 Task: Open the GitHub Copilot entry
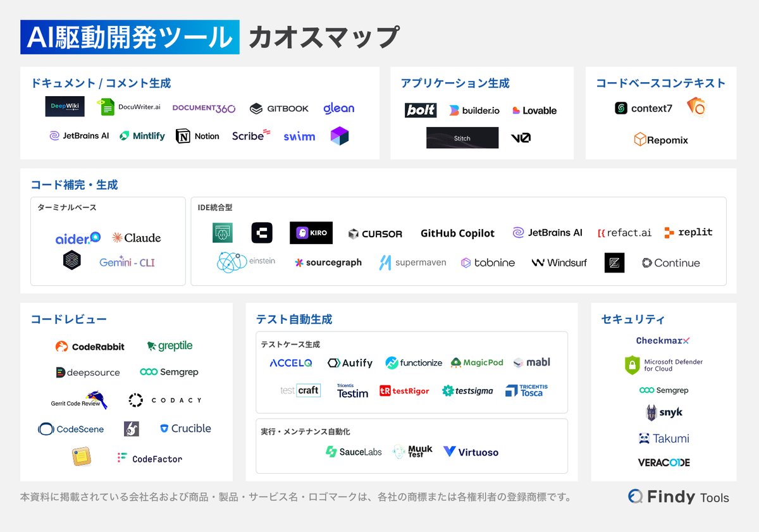tap(457, 233)
